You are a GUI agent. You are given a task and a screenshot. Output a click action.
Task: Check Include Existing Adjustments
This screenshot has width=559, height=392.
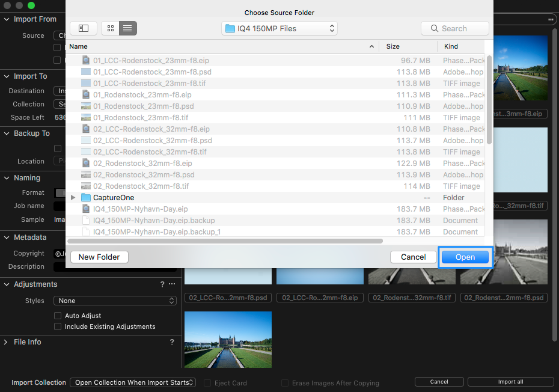point(58,326)
